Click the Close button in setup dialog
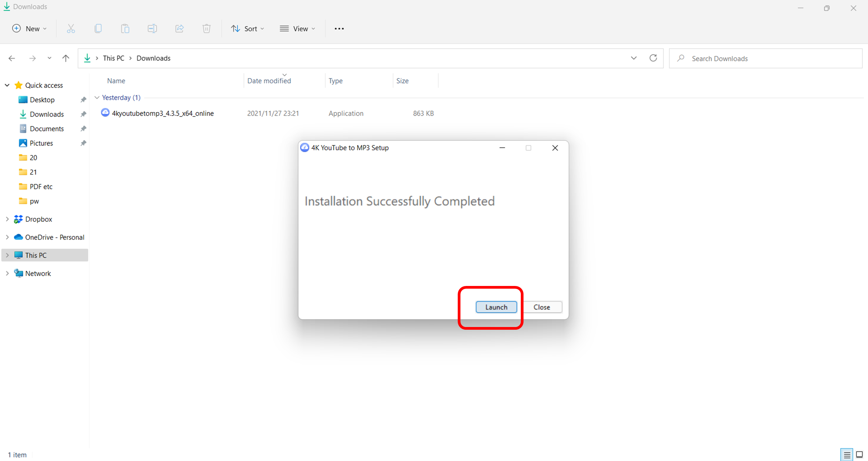This screenshot has width=868, height=461. tap(541, 307)
